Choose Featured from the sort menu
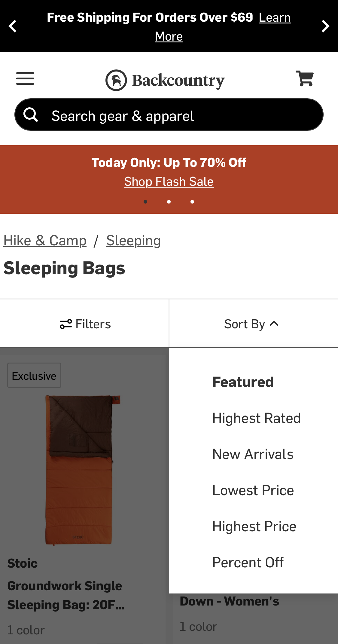The width and height of the screenshot is (338, 644). click(x=242, y=382)
